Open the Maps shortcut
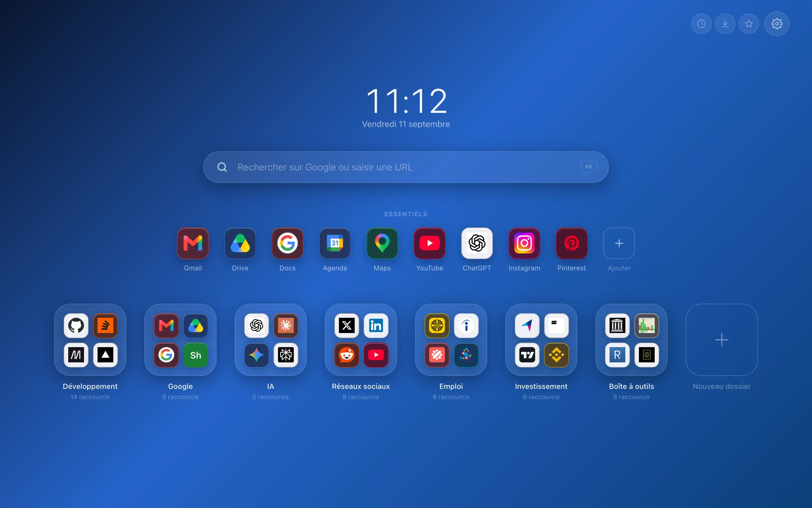The height and width of the screenshot is (508, 812). 382,243
